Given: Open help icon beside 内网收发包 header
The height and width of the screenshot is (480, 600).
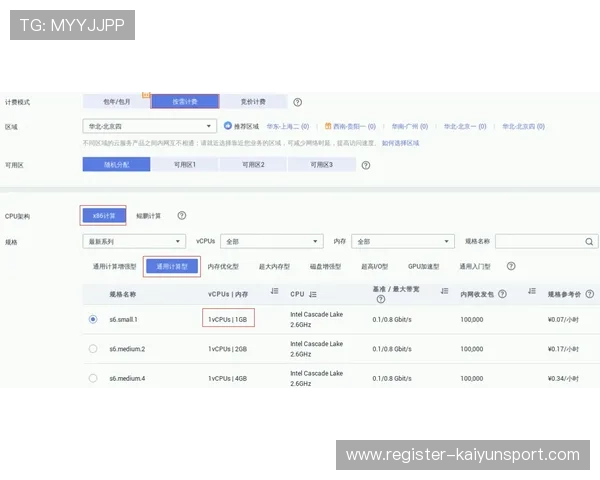Looking at the screenshot, I should pos(502,294).
